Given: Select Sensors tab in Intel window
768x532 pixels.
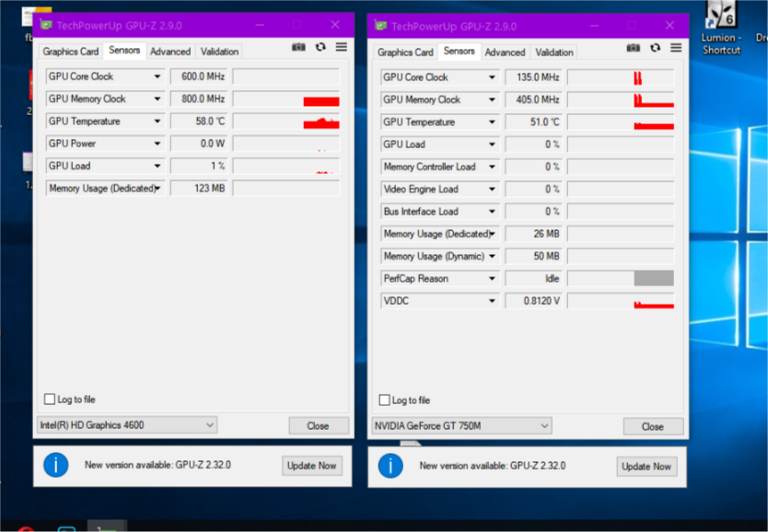Looking at the screenshot, I should (x=124, y=50).
